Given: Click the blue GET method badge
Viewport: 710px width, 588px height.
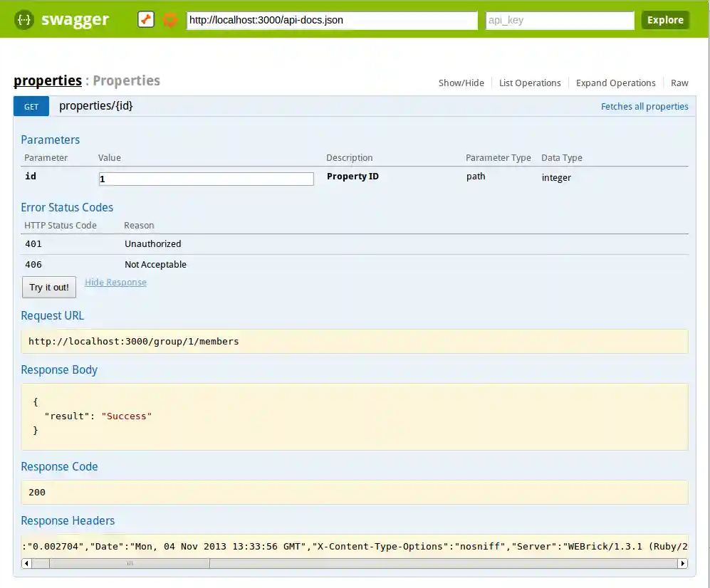Looking at the screenshot, I should (x=31, y=106).
